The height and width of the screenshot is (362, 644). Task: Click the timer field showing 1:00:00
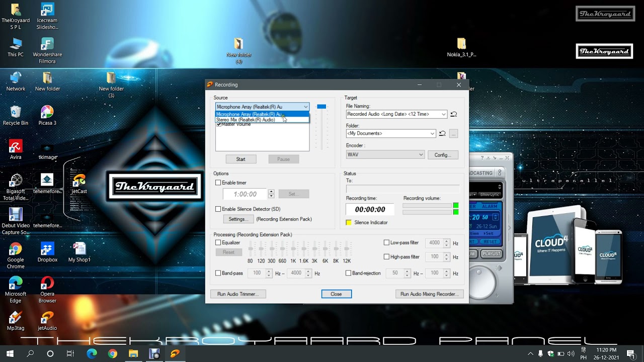click(245, 194)
